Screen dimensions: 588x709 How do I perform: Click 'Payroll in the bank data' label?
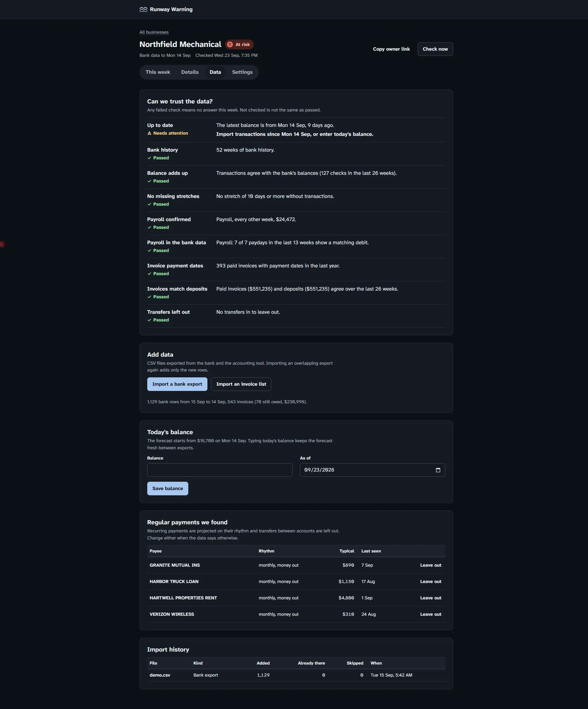pos(177,242)
